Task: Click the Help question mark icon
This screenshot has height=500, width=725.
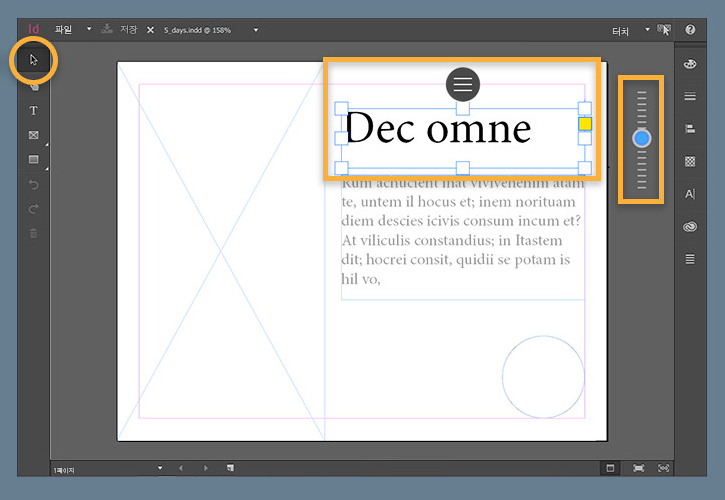Action: click(690, 30)
